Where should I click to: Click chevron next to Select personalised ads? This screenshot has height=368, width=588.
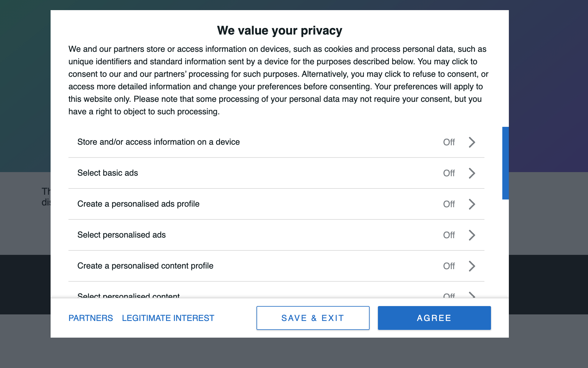[x=472, y=235]
